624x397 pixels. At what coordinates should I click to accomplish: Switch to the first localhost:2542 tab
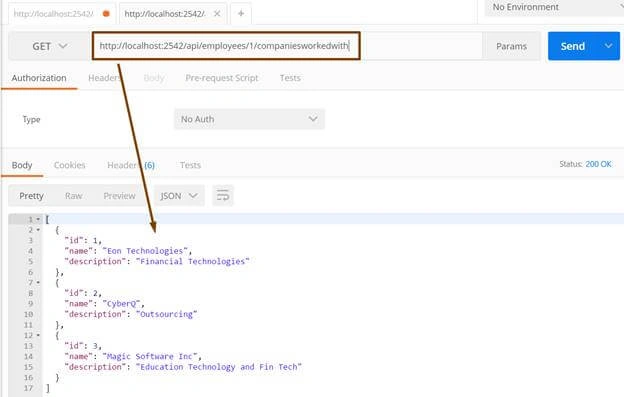point(62,14)
